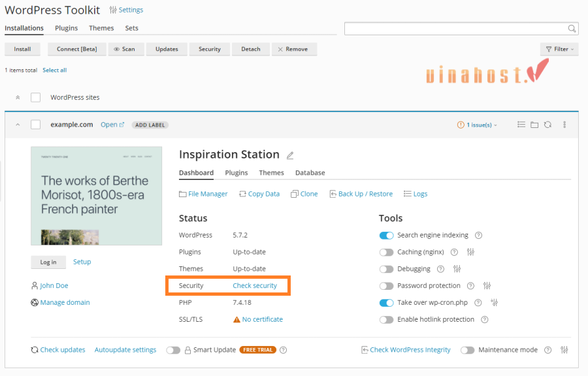This screenshot has height=376, width=588.
Task: Click the ADD LABEL tag
Action: (x=150, y=125)
